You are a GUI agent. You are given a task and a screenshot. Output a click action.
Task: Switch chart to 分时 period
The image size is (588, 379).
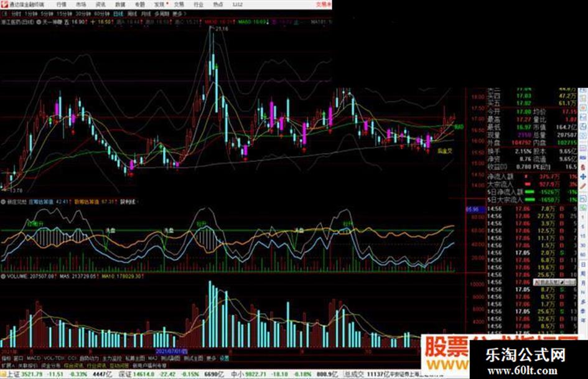15,14
